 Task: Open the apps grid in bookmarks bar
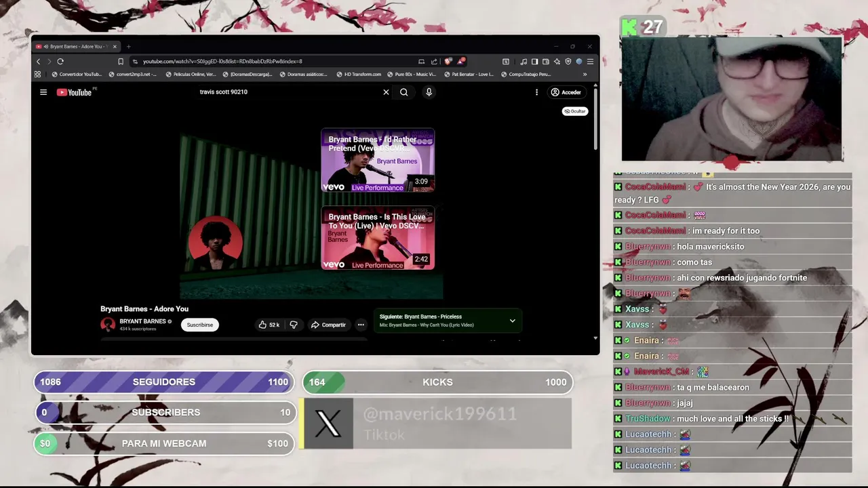tap(37, 75)
